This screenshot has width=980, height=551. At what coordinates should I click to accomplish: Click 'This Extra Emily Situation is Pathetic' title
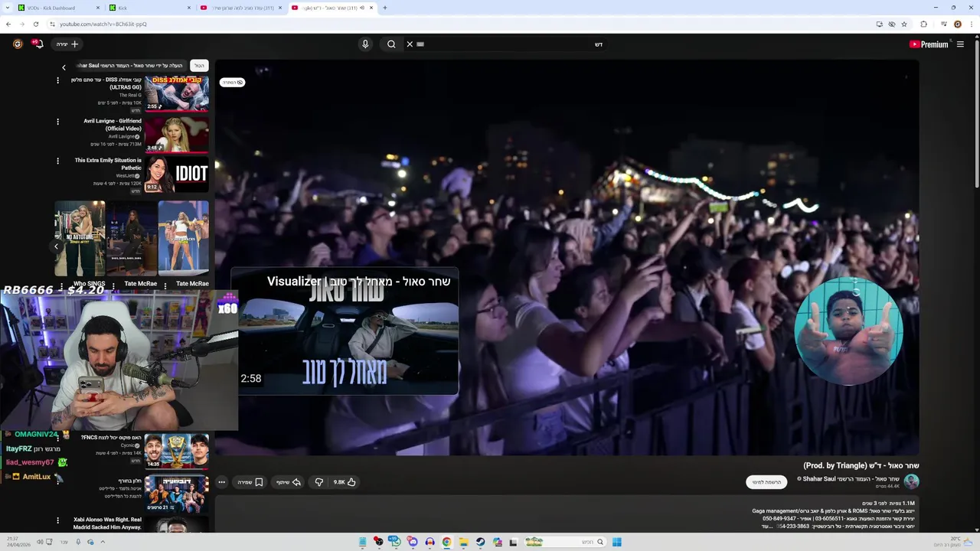tap(108, 164)
